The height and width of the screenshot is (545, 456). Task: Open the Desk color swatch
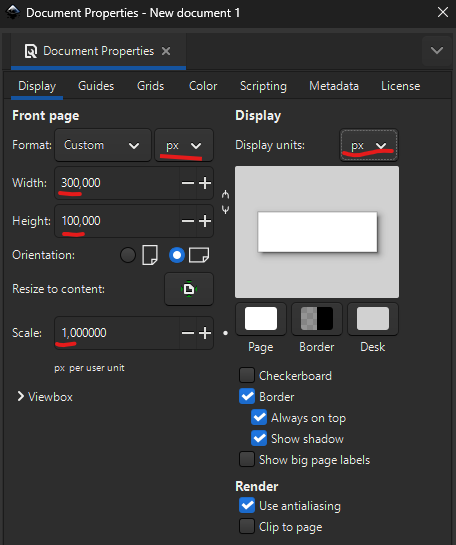[x=373, y=319]
